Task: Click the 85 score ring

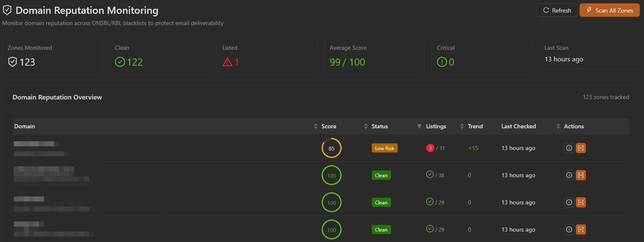Action: 332,148
